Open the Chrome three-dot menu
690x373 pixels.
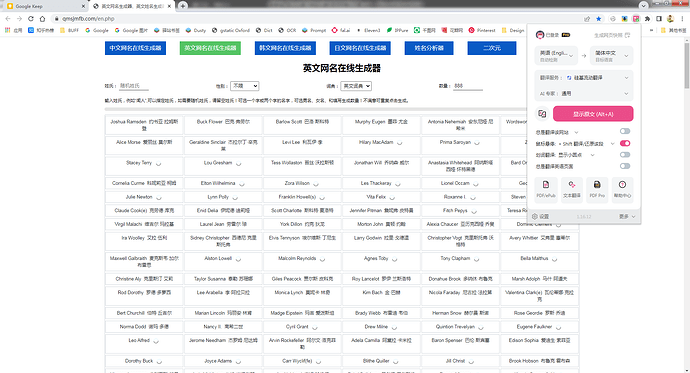tap(683, 19)
